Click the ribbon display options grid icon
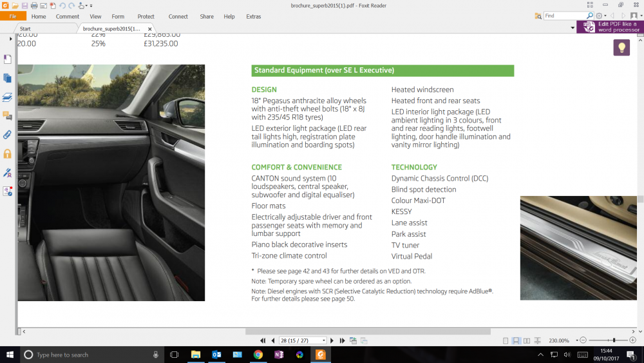The width and height of the screenshot is (644, 363). point(590,5)
